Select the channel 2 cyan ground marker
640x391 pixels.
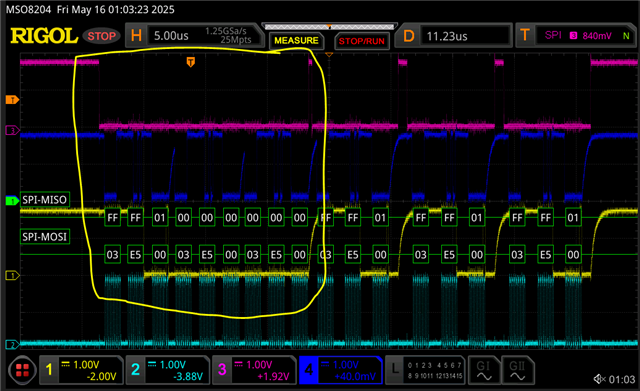12,345
